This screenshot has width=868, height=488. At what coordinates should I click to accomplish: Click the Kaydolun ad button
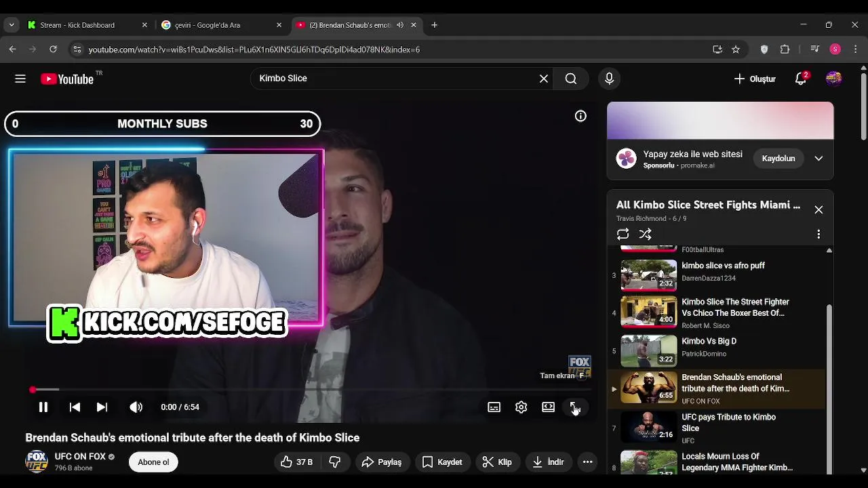[x=778, y=159]
